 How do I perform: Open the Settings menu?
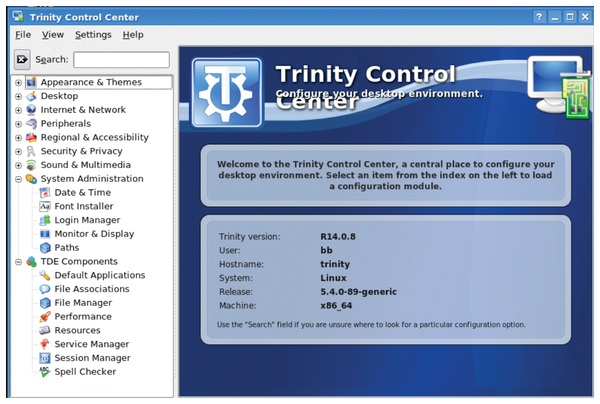click(x=93, y=35)
